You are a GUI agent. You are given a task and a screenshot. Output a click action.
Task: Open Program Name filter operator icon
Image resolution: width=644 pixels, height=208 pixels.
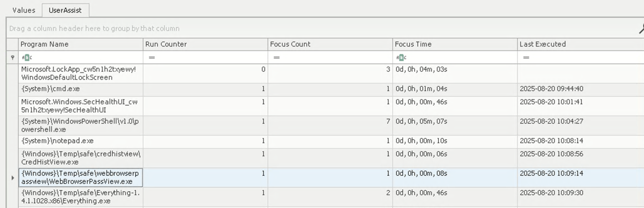(27, 57)
